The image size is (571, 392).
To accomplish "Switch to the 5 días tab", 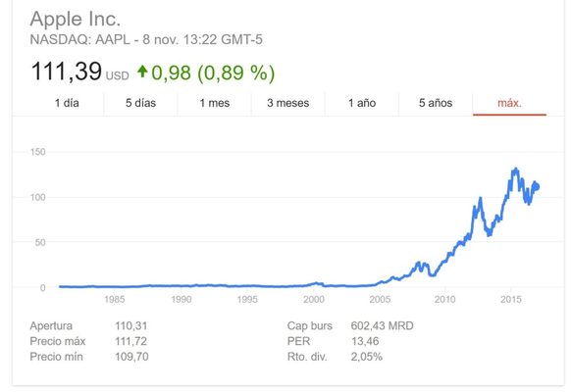I will 140,103.
